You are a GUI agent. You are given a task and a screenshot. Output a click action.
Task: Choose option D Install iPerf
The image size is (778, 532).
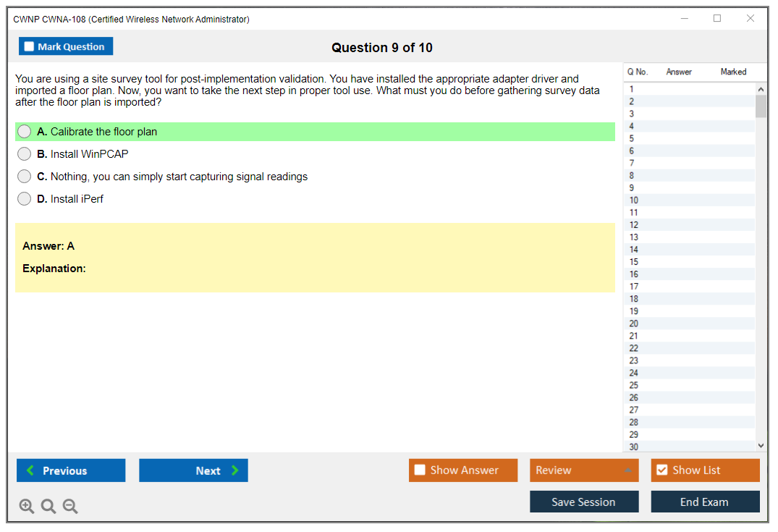coord(25,199)
